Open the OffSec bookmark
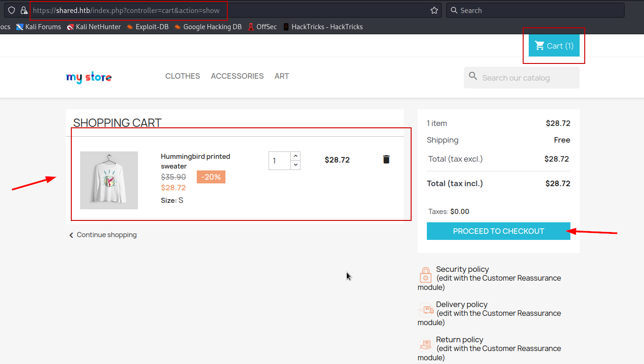Screen dimensions: 644x364 click(x=262, y=27)
